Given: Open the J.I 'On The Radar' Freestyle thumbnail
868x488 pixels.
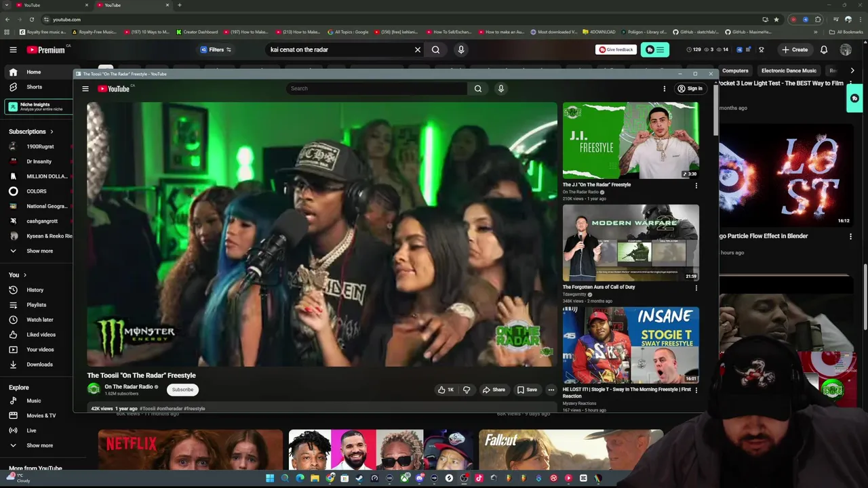Looking at the screenshot, I should 631,140.
